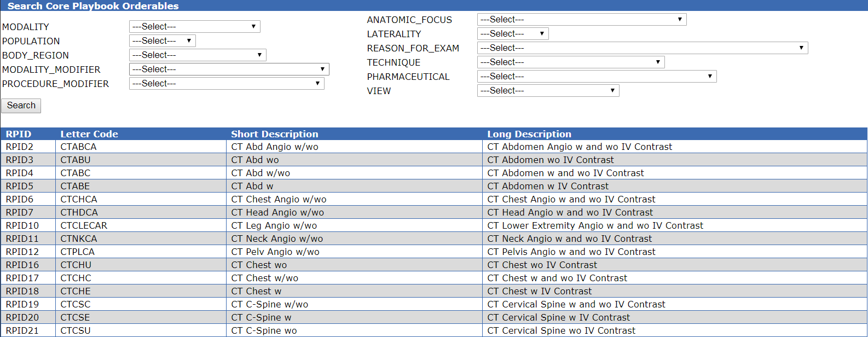Click the Long Description column header

(529, 134)
